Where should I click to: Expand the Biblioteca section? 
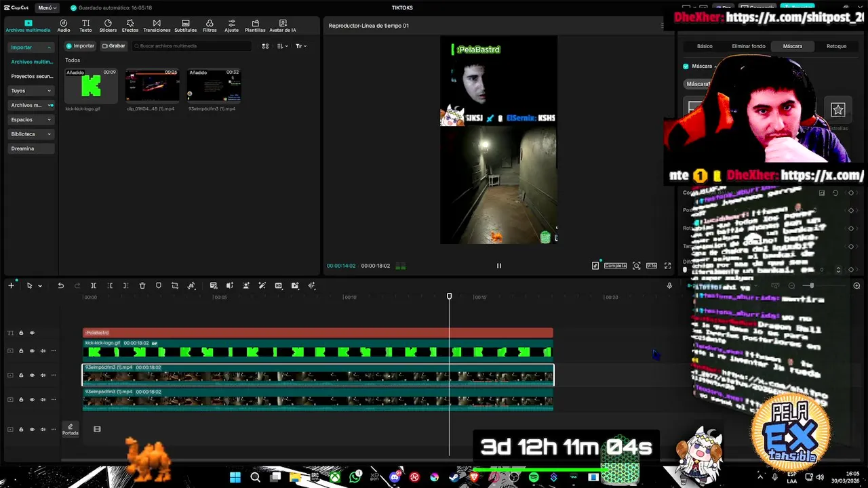point(31,134)
